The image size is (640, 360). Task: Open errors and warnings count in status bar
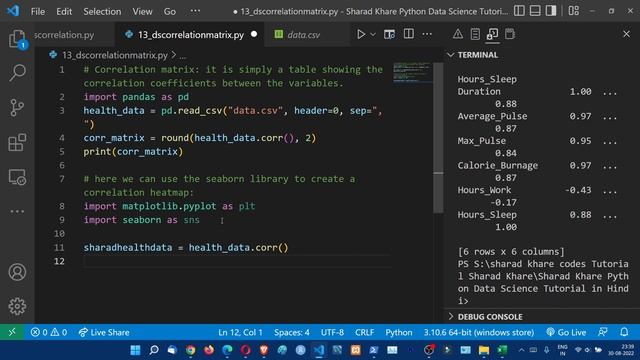(49, 332)
